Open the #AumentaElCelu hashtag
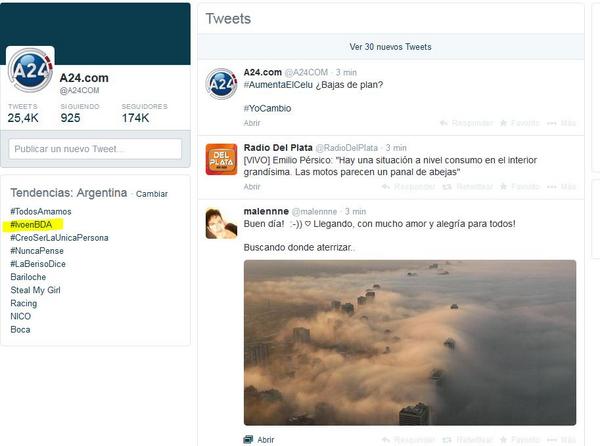This screenshot has height=446, width=600. click(278, 85)
